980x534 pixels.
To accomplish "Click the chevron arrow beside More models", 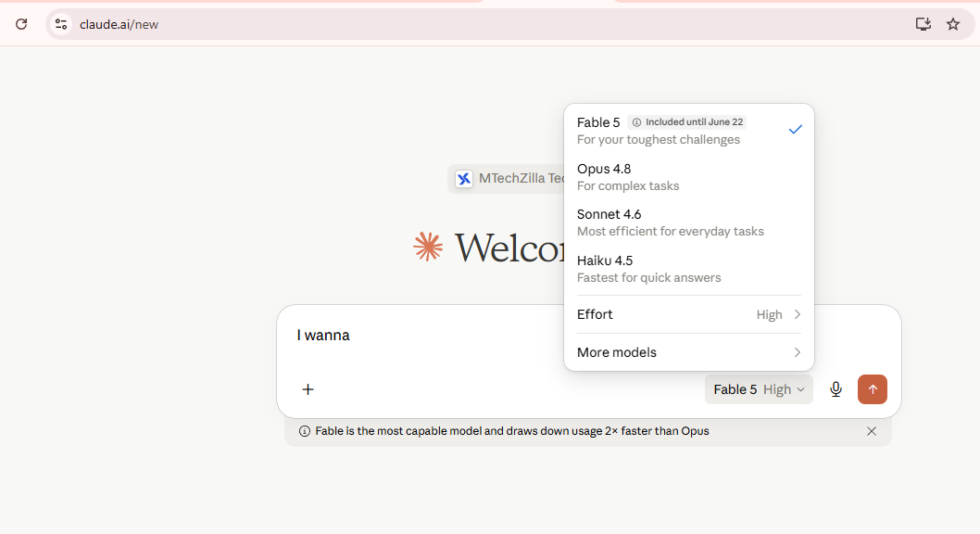I will coord(797,352).
